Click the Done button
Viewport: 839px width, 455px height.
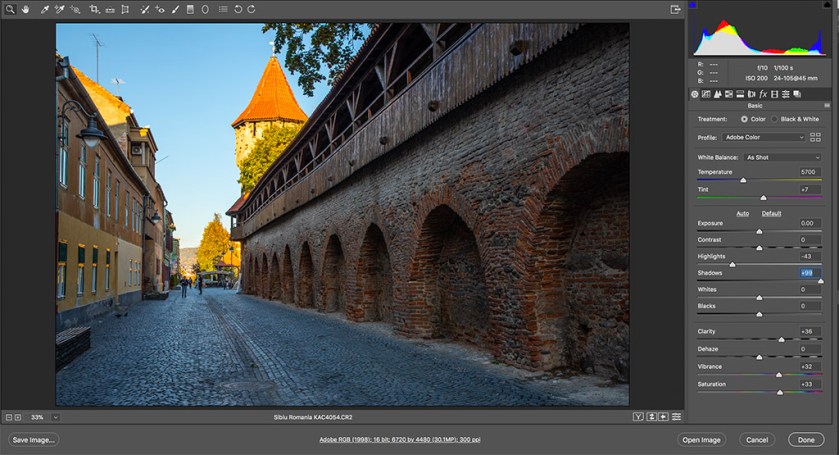coord(806,440)
